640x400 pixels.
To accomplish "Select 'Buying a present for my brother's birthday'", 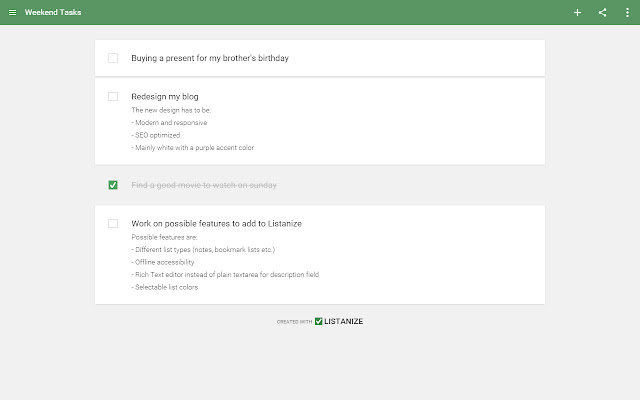I will 210,58.
